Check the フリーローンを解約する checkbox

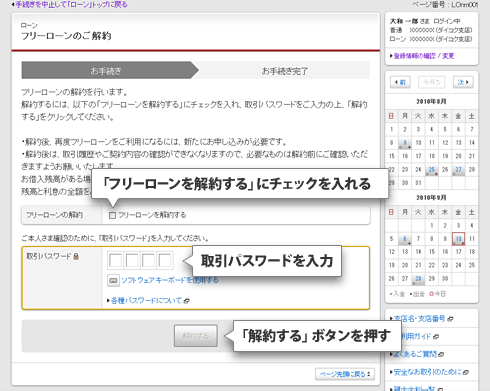point(112,215)
